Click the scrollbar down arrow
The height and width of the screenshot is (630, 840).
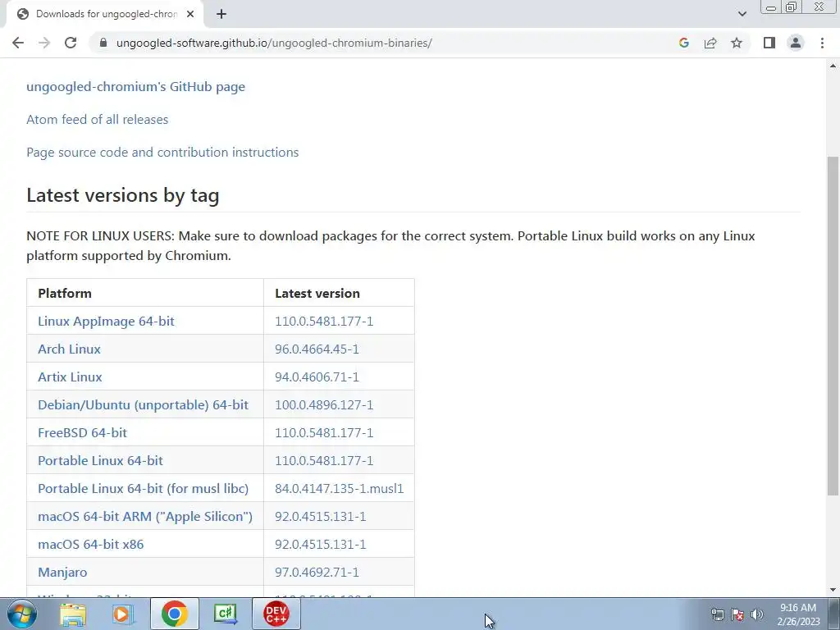pyautogui.click(x=833, y=590)
